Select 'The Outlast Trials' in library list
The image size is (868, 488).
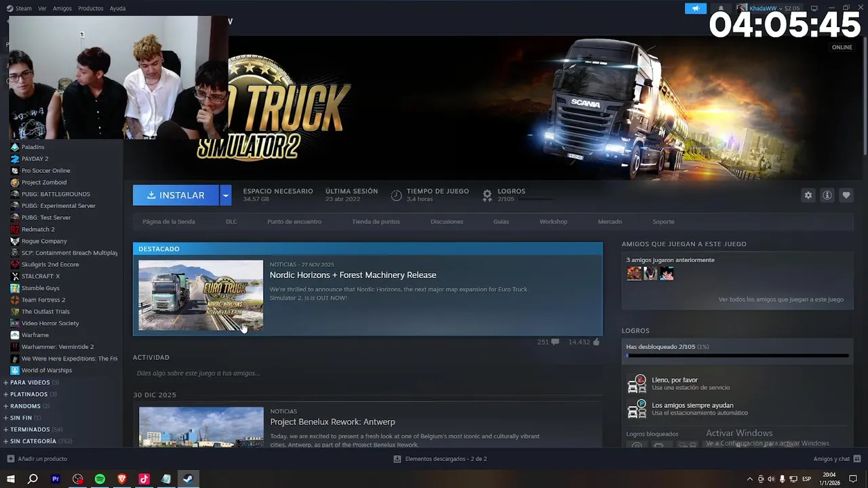point(45,311)
